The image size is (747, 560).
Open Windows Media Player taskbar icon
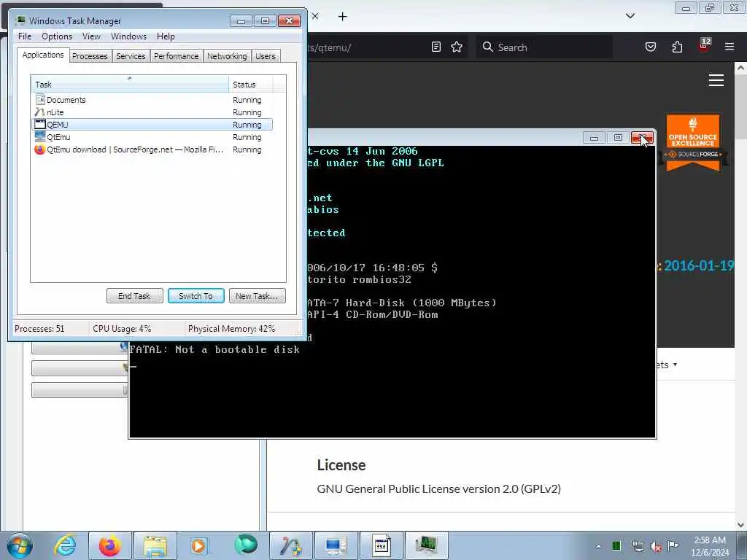[198, 545]
